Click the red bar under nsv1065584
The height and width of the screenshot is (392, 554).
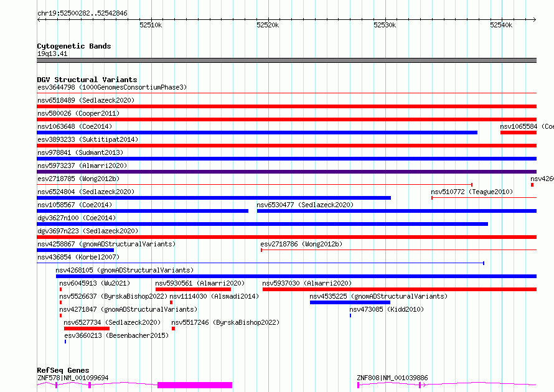pos(519,133)
